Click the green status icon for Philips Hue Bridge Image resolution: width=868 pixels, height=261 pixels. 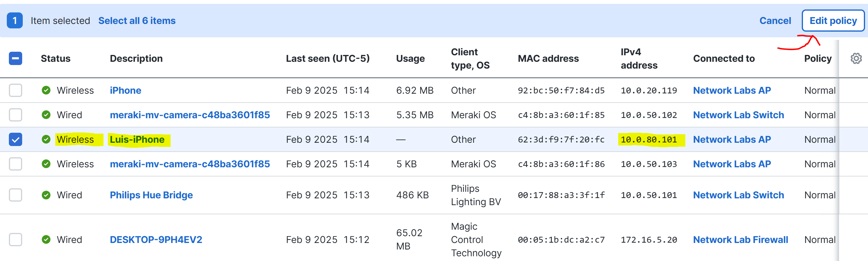[x=46, y=195]
